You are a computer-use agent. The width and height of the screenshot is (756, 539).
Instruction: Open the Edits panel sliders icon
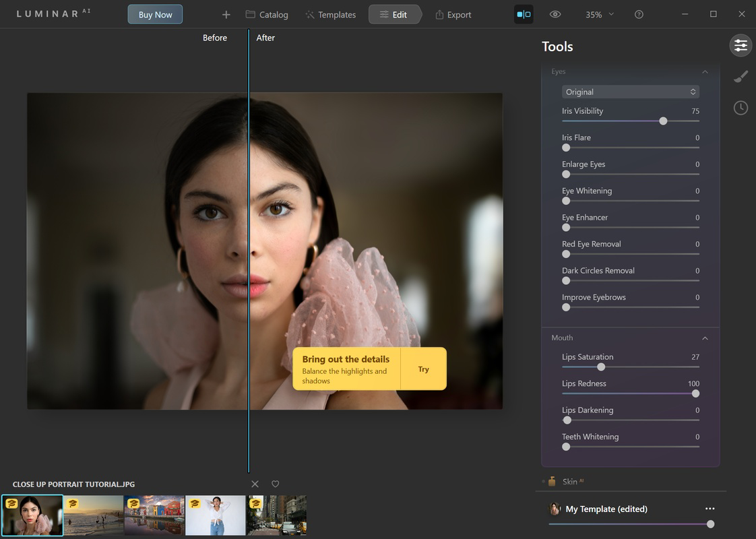coord(741,45)
